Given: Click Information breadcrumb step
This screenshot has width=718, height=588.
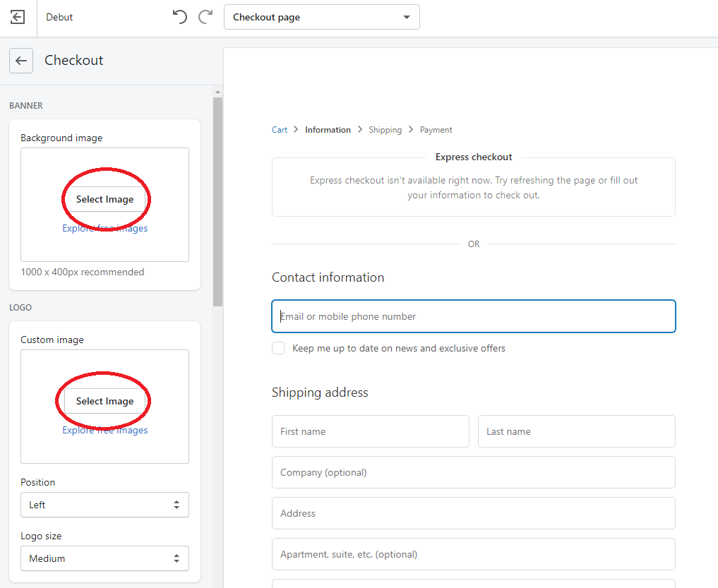Looking at the screenshot, I should 328,130.
